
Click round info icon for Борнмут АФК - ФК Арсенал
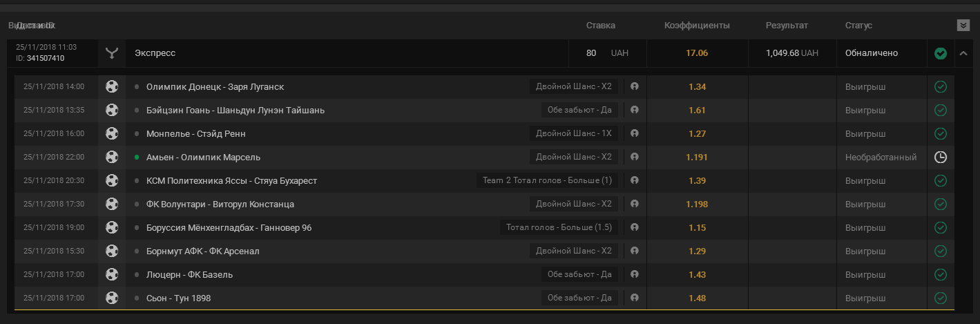(x=635, y=251)
